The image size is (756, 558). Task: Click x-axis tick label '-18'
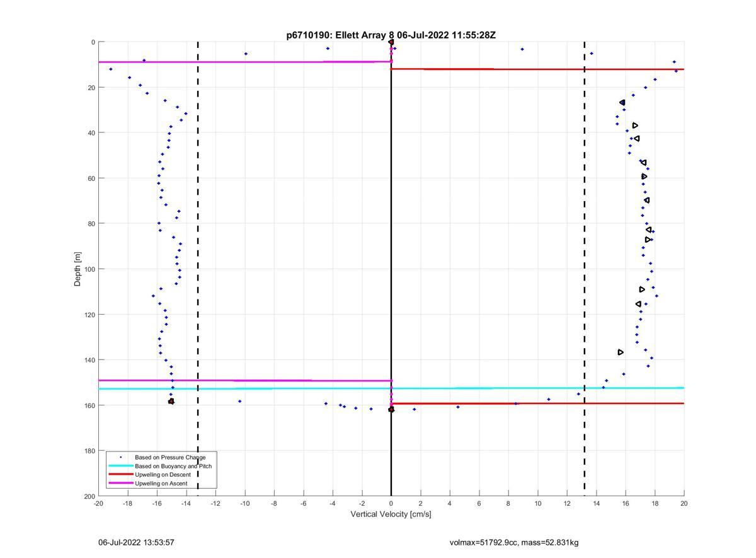point(127,503)
